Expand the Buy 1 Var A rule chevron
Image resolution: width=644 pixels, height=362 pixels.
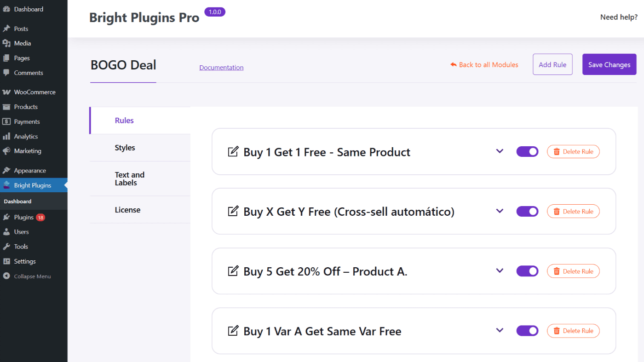click(x=500, y=331)
